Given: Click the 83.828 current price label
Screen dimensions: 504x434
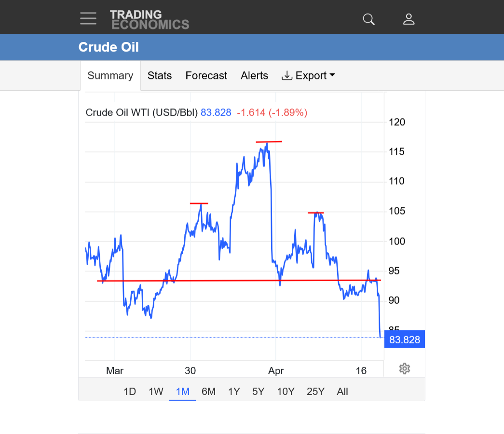Looking at the screenshot, I should [x=405, y=340].
